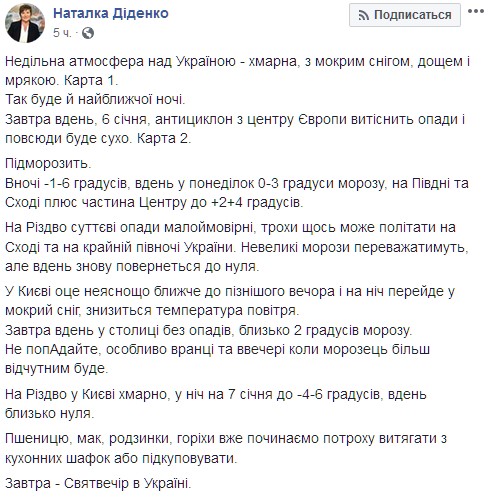Click the first line starting "Недільна атмосфера"
Image resolution: width=489 pixels, height=500 pixels.
[237, 62]
